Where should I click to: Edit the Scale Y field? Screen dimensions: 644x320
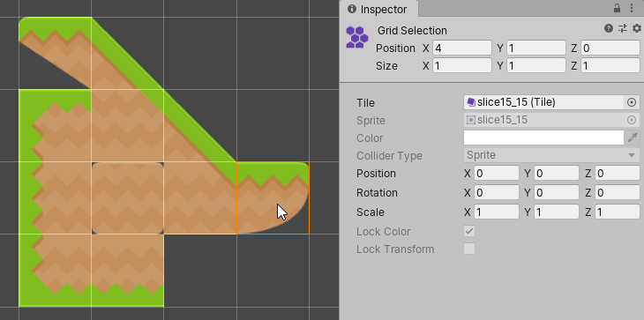click(x=557, y=212)
